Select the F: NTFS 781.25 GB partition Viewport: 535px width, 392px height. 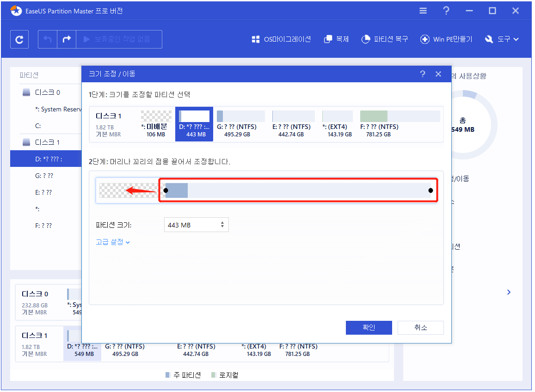tap(400, 124)
